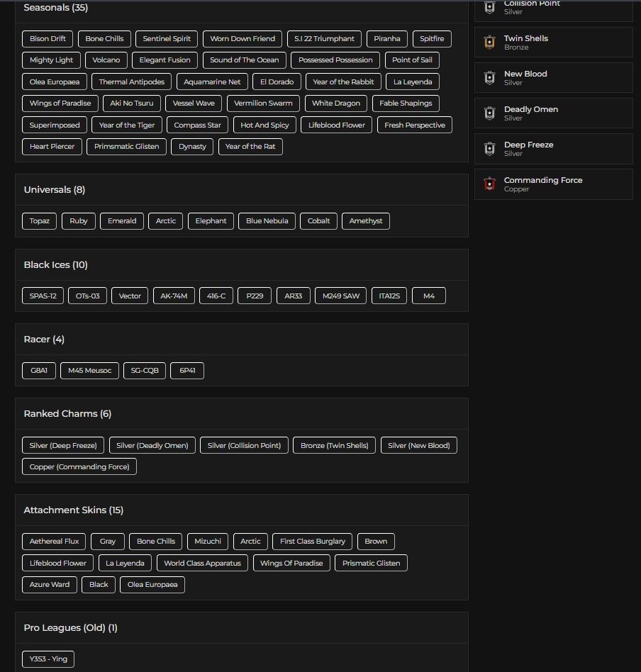641x672 pixels.
Task: Select the M249 SAW Black Ice tag
Action: coord(341,296)
